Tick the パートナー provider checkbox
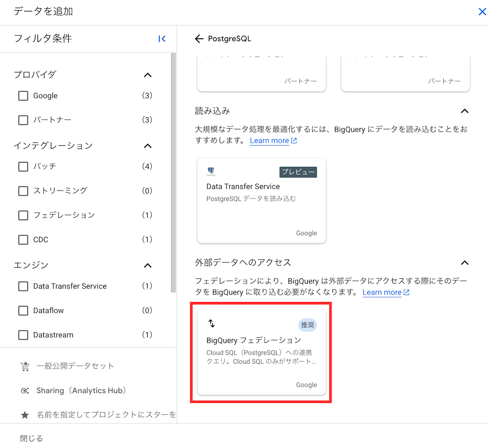The image size is (488, 448). [23, 120]
